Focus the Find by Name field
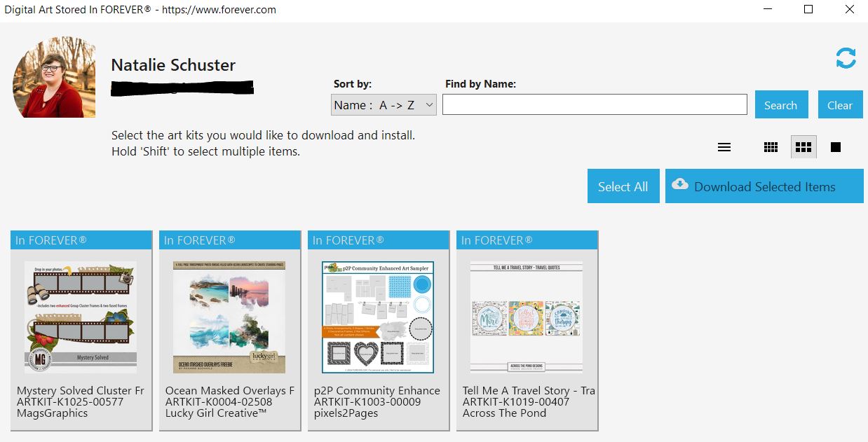 [x=595, y=104]
